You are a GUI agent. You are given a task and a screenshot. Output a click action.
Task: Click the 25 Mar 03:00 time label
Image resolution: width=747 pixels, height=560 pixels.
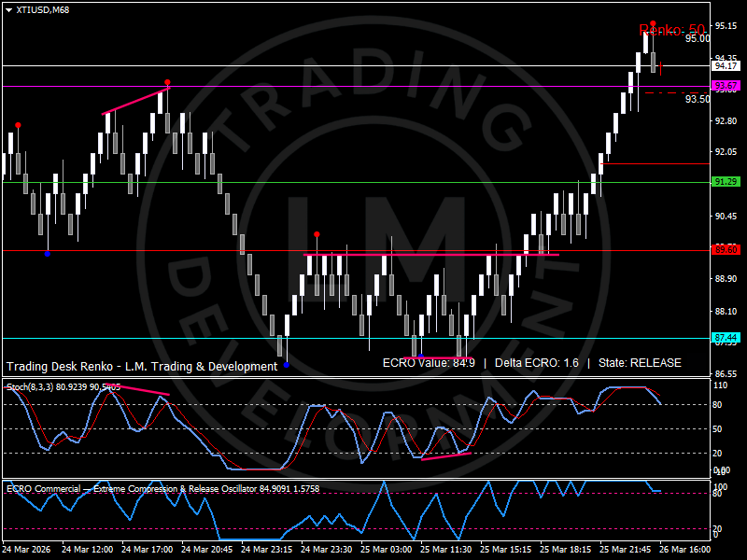(386, 549)
